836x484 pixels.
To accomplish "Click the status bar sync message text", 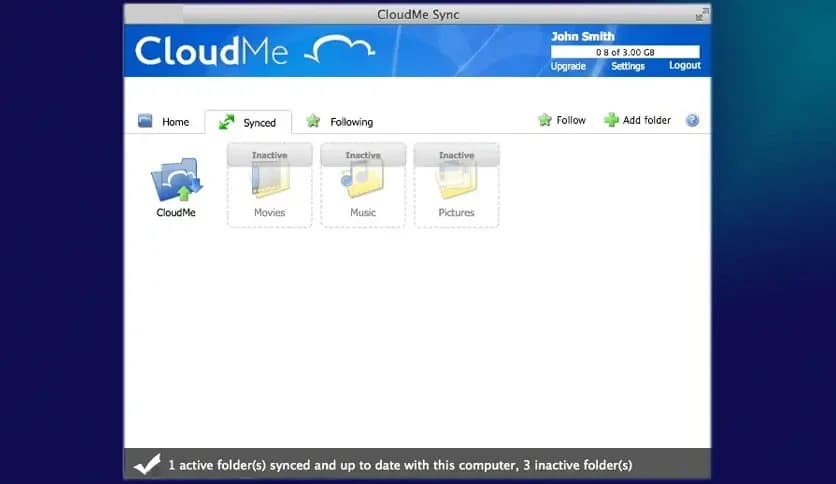I will tap(400, 465).
